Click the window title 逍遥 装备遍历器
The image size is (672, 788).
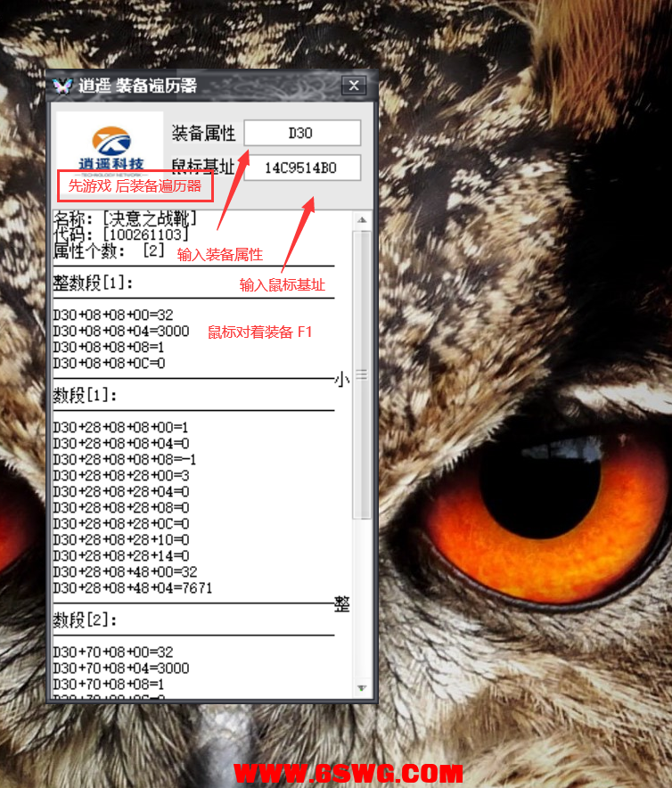pos(137,86)
